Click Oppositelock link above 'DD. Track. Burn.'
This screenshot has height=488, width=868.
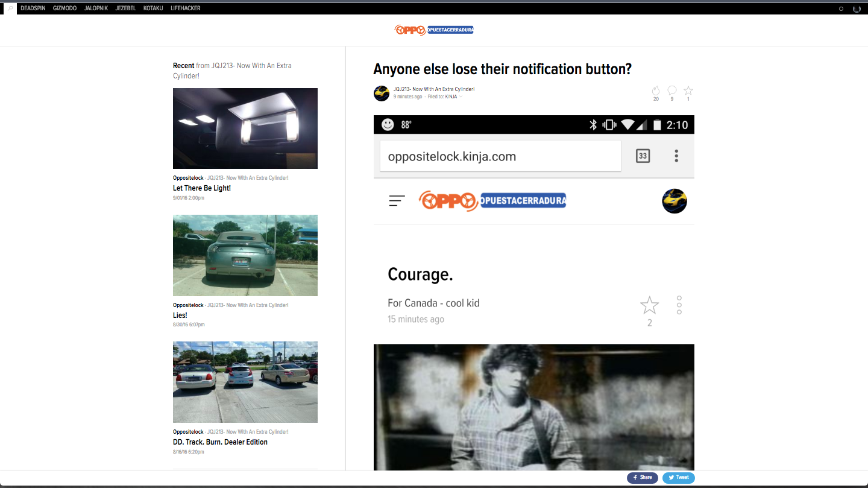[x=188, y=432]
